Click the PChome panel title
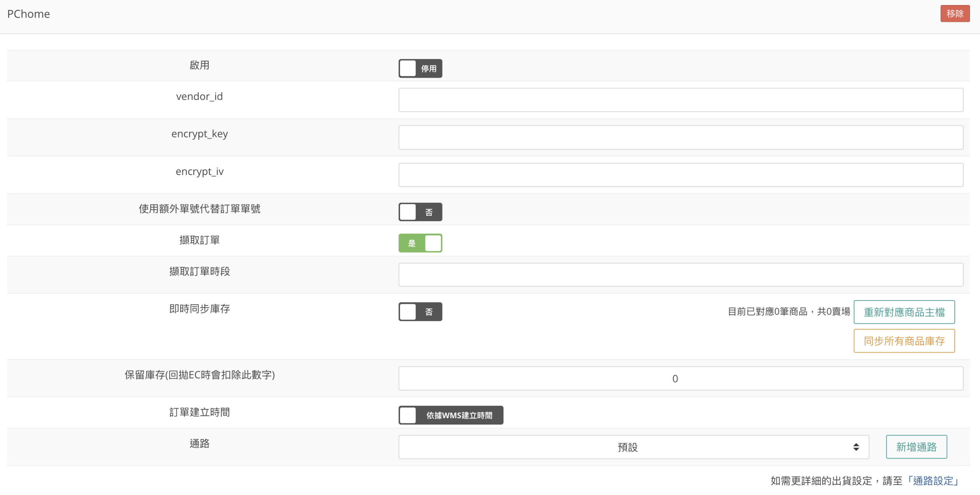 coord(29,14)
